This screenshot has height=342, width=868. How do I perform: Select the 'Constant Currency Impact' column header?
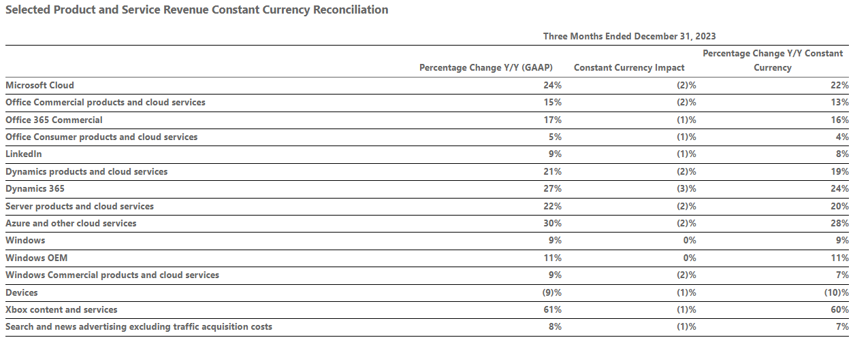click(629, 68)
